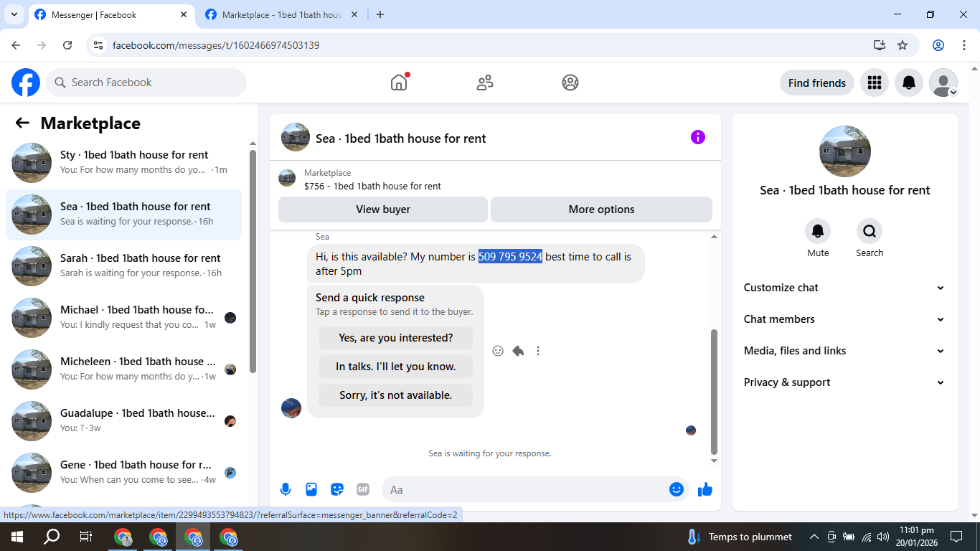Image resolution: width=980 pixels, height=551 pixels.
Task: Open emoji picker in message box
Action: [x=677, y=489]
